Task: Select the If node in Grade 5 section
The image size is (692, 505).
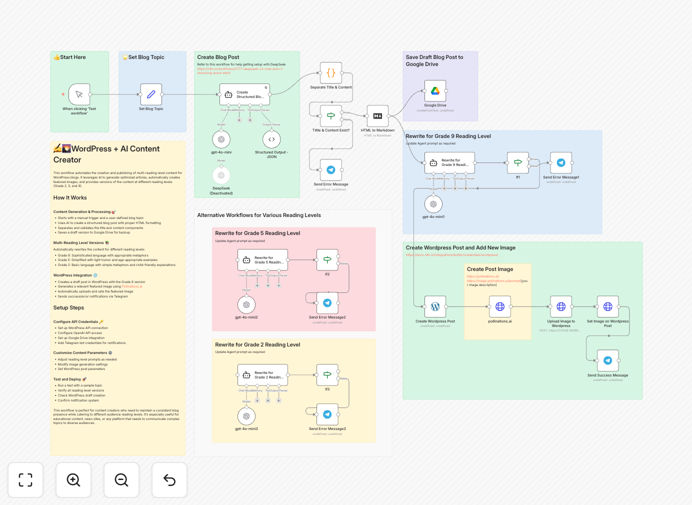Action: click(327, 260)
